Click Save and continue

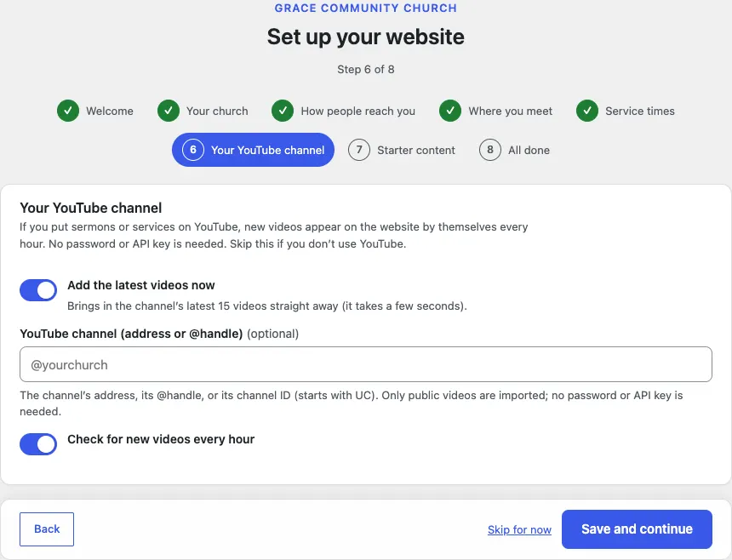(x=637, y=529)
